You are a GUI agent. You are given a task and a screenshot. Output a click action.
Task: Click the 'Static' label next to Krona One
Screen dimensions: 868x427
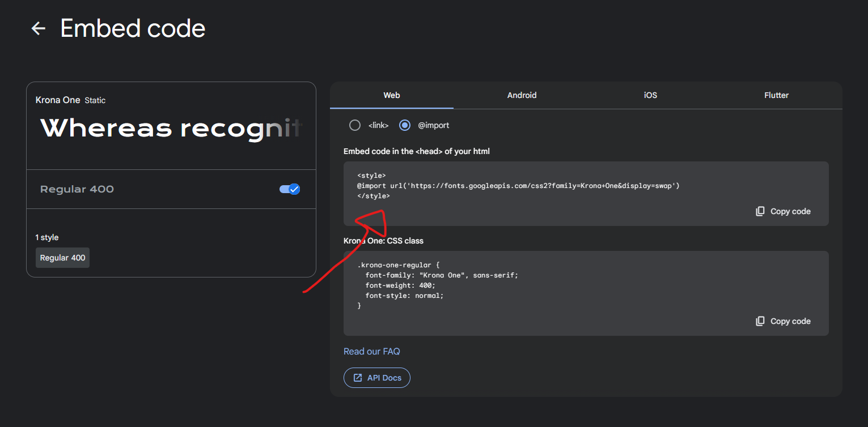pos(95,100)
